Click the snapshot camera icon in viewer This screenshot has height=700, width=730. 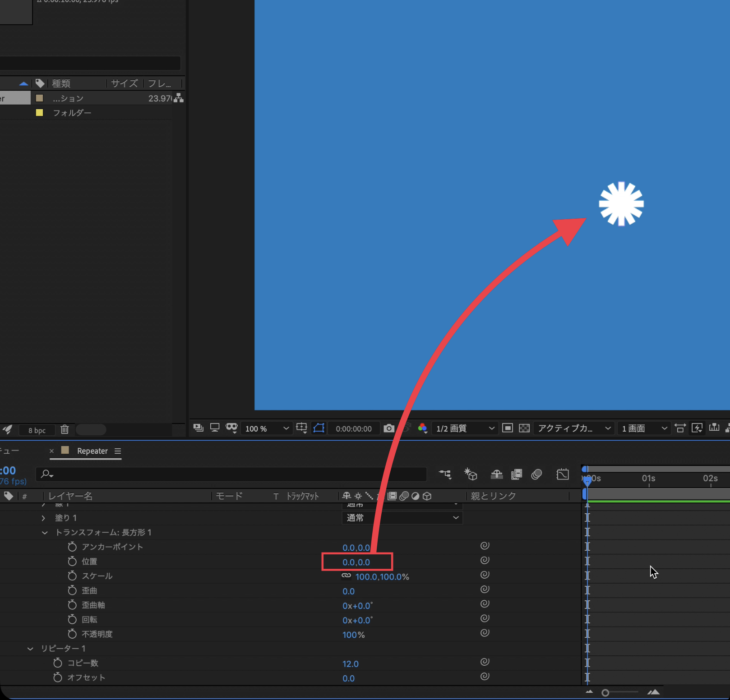[x=388, y=428]
